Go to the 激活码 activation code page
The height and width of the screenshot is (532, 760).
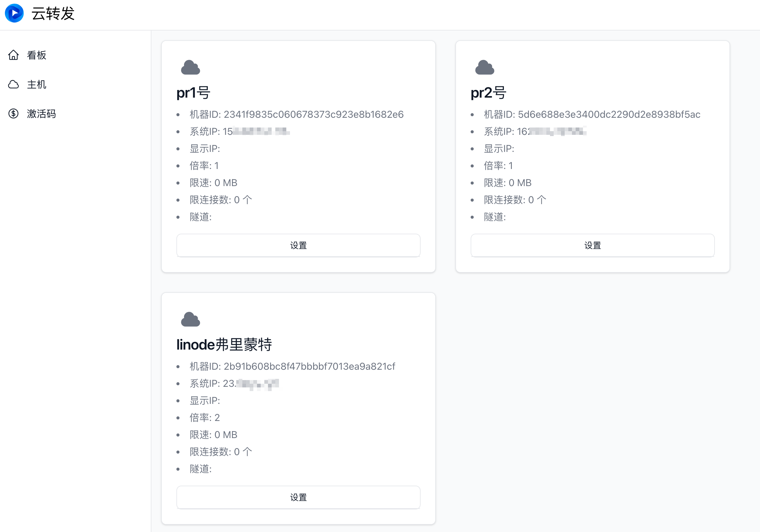[x=42, y=114]
